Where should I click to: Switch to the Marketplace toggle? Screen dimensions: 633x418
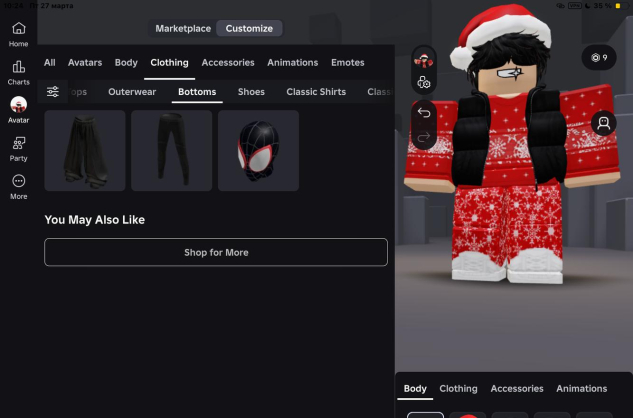183,28
